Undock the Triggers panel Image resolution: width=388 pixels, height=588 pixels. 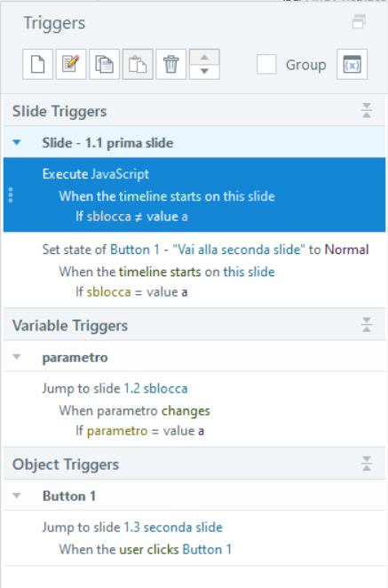click(359, 21)
